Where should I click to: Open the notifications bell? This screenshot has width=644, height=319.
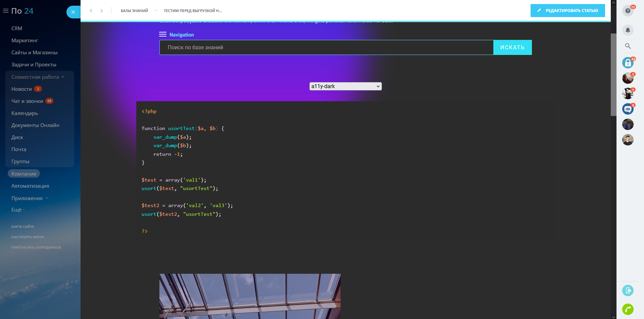[x=628, y=30]
